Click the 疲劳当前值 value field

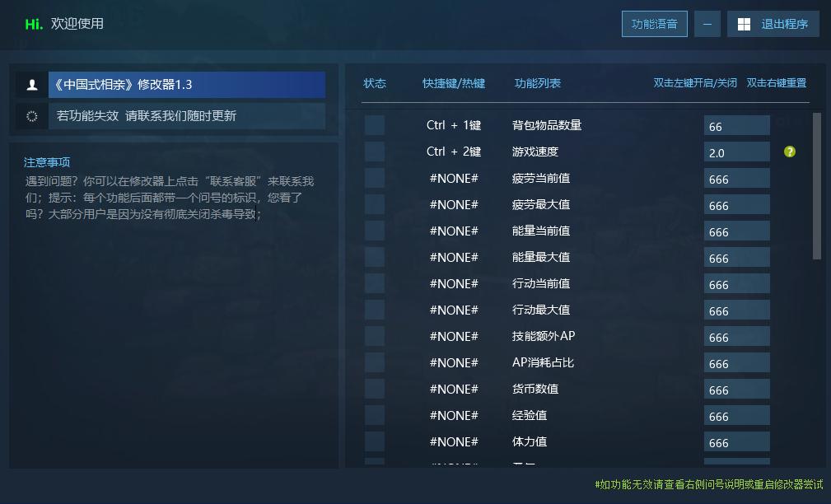[736, 178]
